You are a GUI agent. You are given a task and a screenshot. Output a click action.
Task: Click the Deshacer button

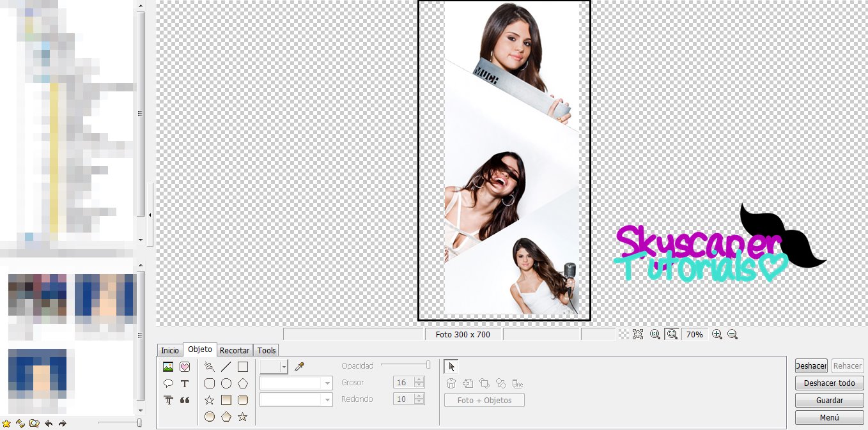(x=811, y=366)
